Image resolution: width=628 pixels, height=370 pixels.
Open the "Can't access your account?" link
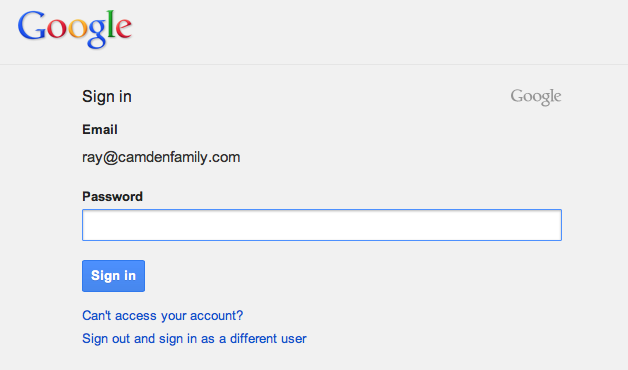click(x=163, y=316)
